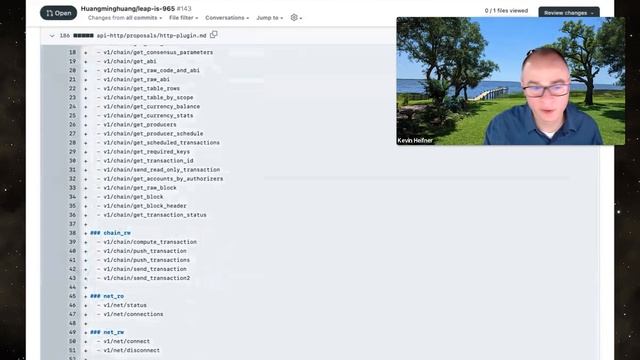Click line number 38 in the gutter
This screenshot has height=360, width=640.
coord(72,233)
